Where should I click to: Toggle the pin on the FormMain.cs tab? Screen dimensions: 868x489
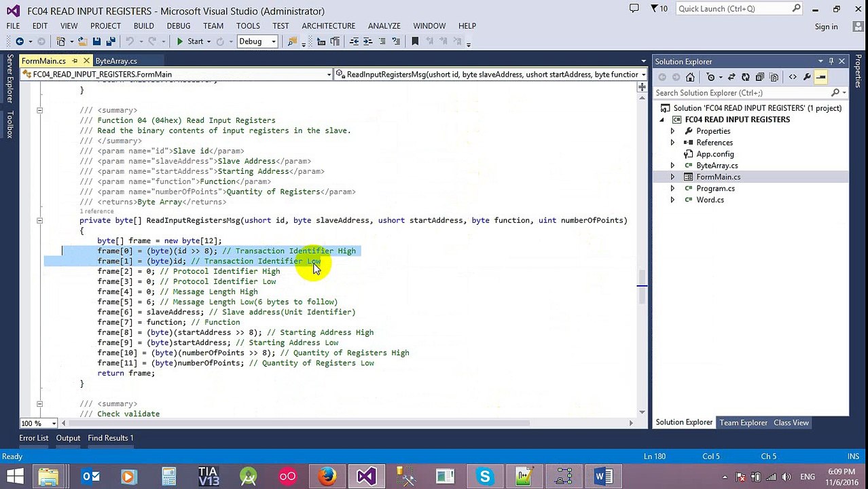click(75, 61)
